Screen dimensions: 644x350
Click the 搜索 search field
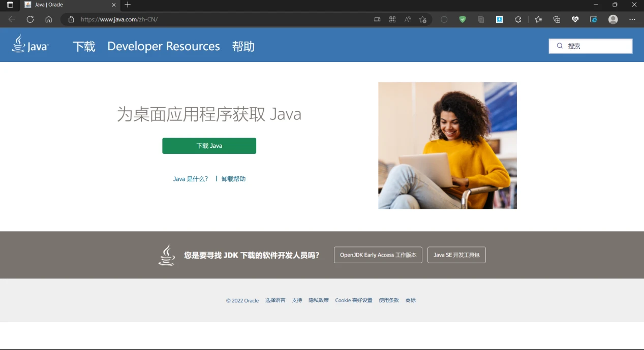tap(591, 46)
